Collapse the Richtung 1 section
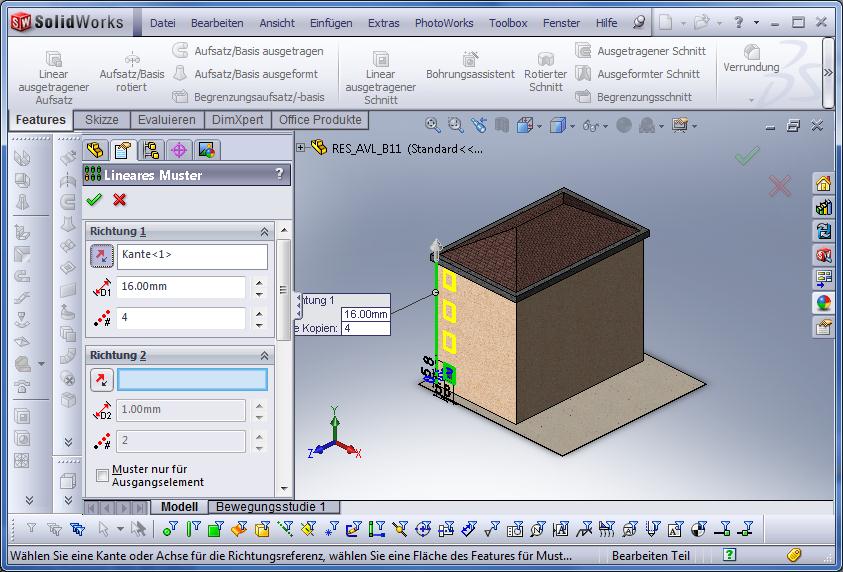The height and width of the screenshot is (572, 843). [265, 231]
